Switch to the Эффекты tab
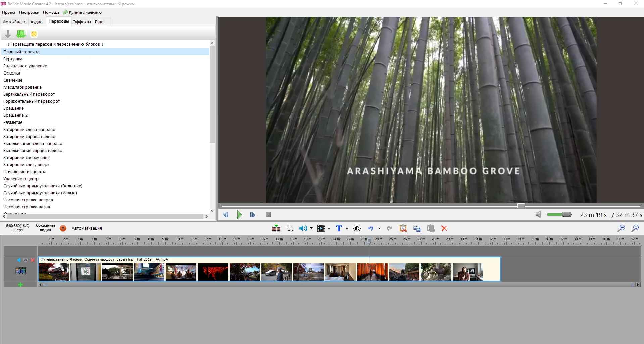 coord(82,22)
